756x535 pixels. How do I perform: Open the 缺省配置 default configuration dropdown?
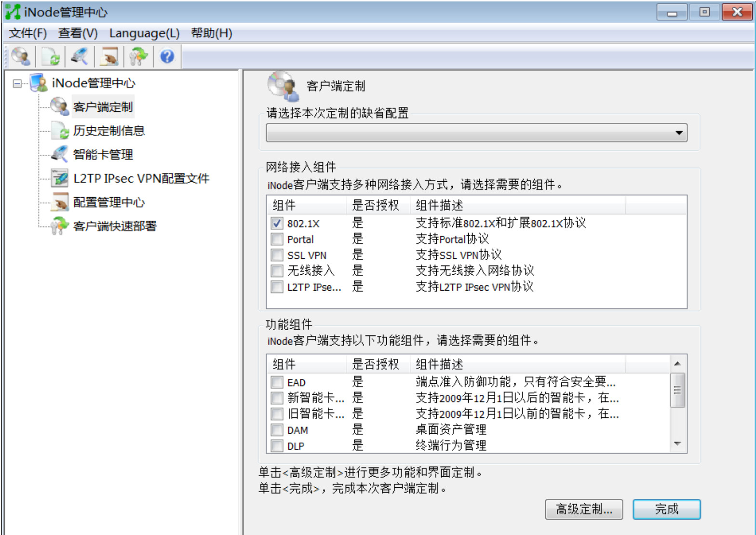[x=476, y=133]
